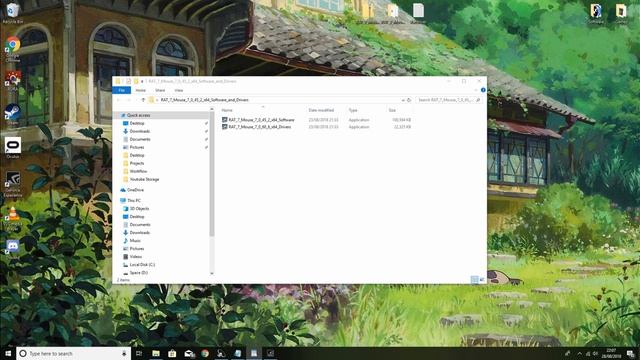Open the Share ribbon tab
The height and width of the screenshot is (360, 640).
(x=160, y=90)
